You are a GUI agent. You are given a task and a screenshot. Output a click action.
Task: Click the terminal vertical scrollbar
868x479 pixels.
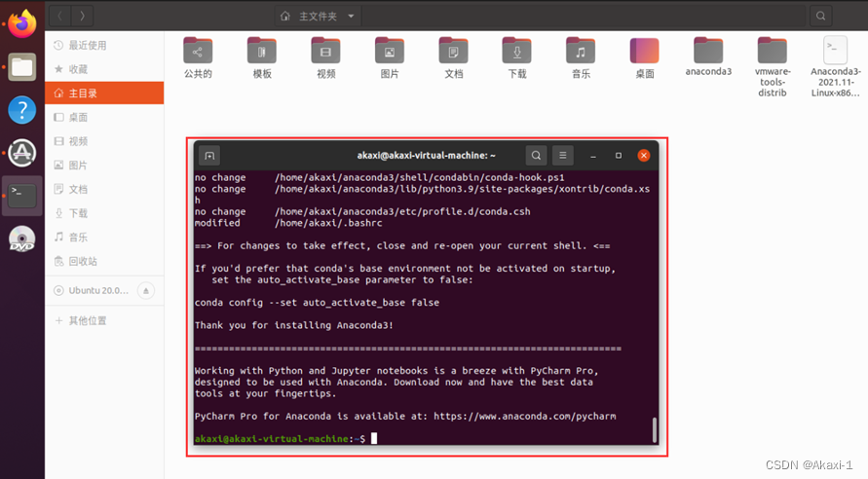click(x=655, y=429)
